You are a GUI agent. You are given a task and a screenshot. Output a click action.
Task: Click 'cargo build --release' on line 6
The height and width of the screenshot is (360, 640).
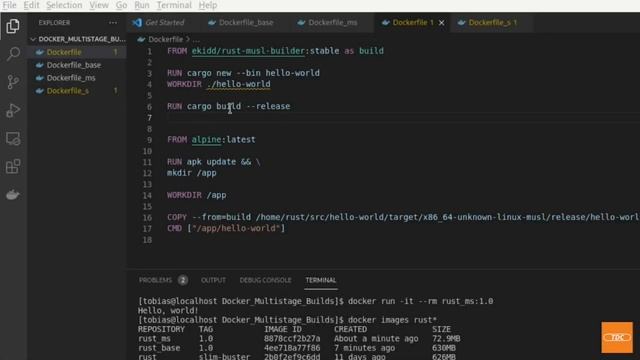tap(238, 107)
